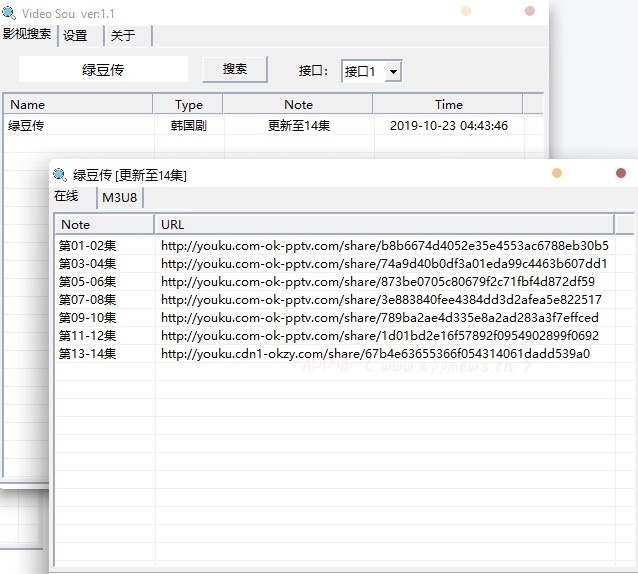Click the 2019-10-23 04:43:46 time cell
Viewport: 638px width, 574px height.
pyautogui.click(x=449, y=126)
